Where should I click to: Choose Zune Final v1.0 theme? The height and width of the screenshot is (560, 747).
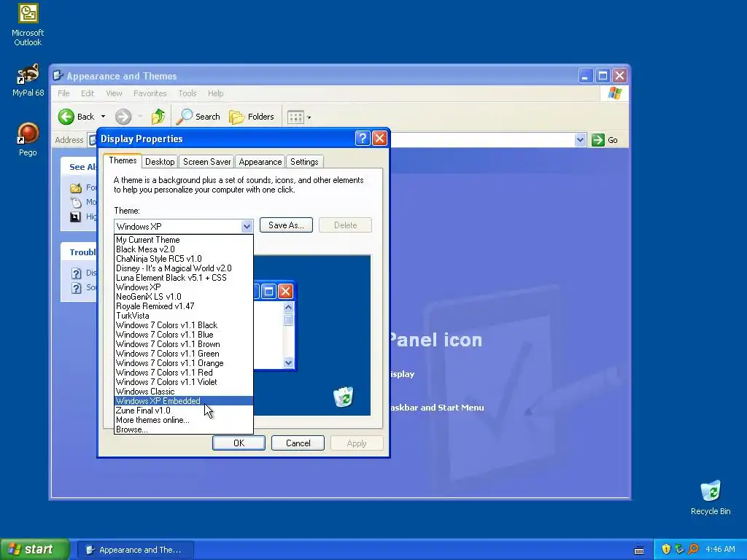coord(184,411)
